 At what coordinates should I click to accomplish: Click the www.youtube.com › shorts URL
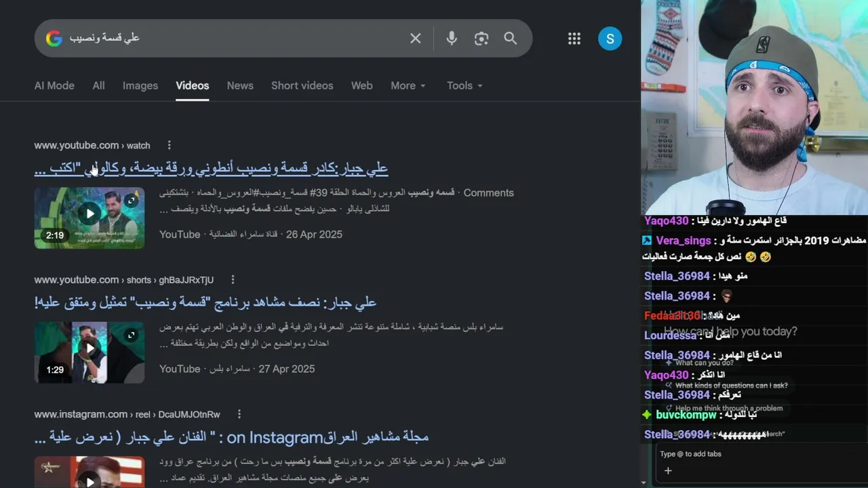124,280
